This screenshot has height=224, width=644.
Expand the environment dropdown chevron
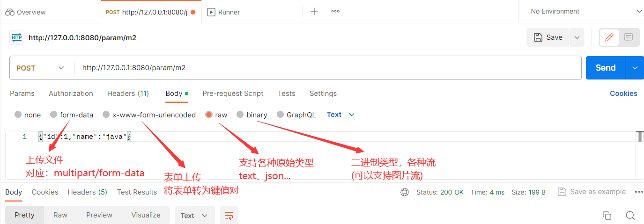click(x=638, y=11)
